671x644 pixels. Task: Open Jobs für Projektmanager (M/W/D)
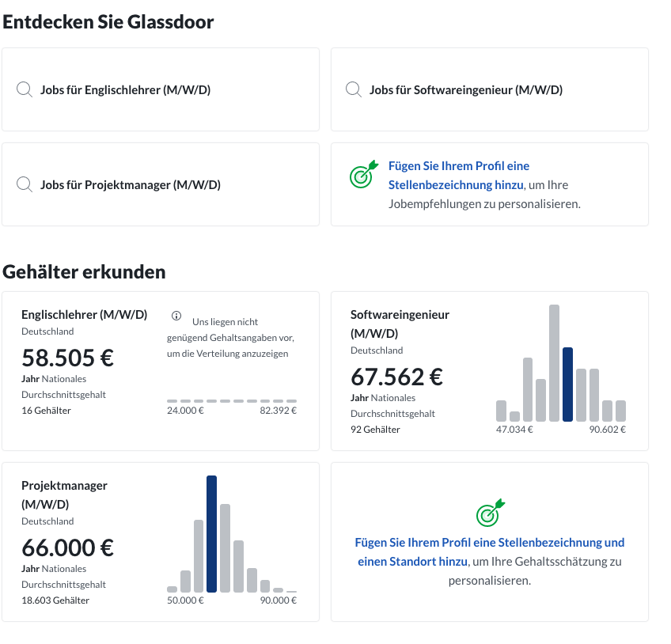click(131, 185)
